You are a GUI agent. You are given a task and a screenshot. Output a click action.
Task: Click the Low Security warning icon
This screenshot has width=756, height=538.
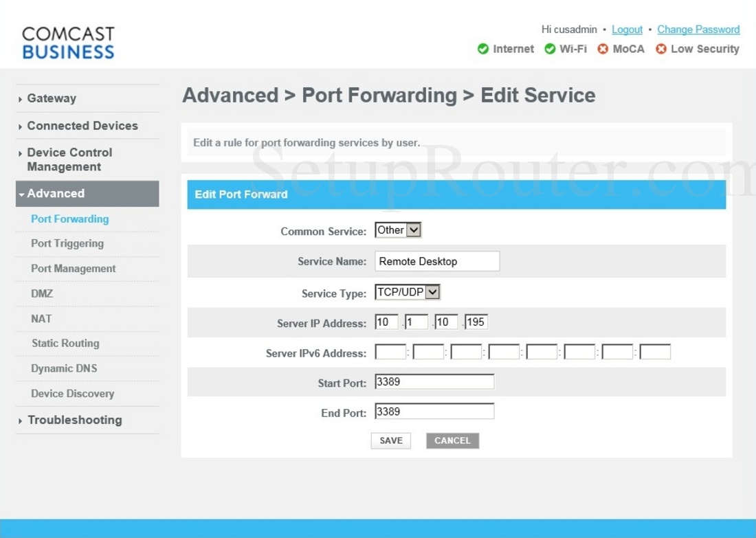pos(661,49)
